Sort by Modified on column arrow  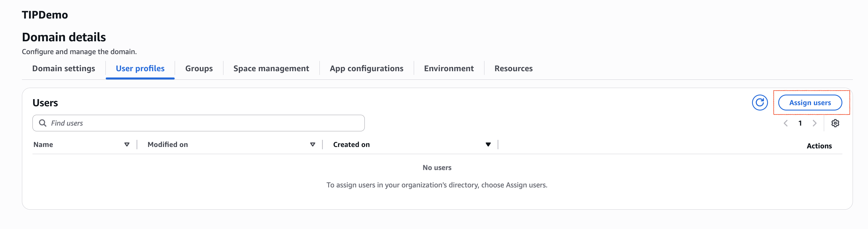[x=312, y=144]
